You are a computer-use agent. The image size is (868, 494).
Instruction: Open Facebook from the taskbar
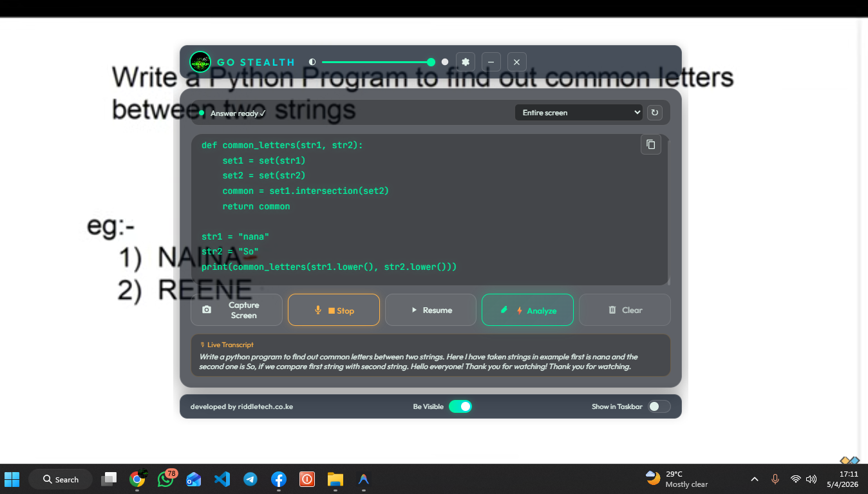279,479
